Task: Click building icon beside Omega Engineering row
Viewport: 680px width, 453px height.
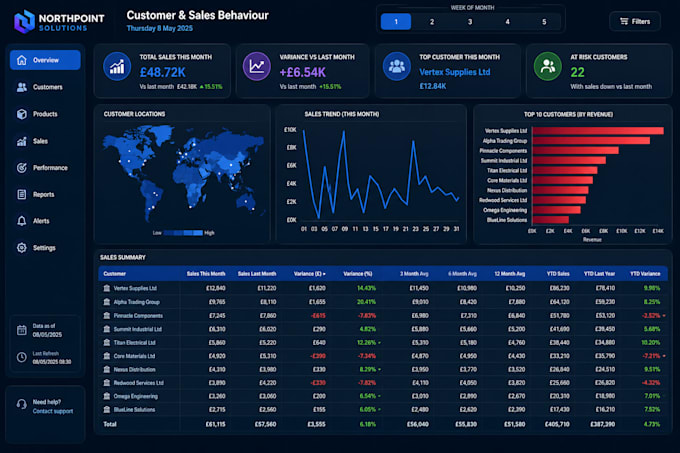Action: click(107, 396)
